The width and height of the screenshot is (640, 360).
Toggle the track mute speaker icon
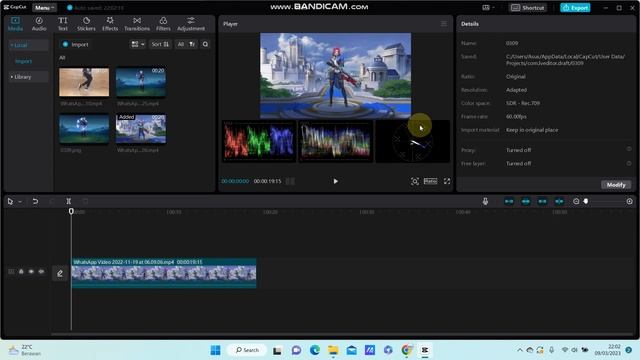41,271
